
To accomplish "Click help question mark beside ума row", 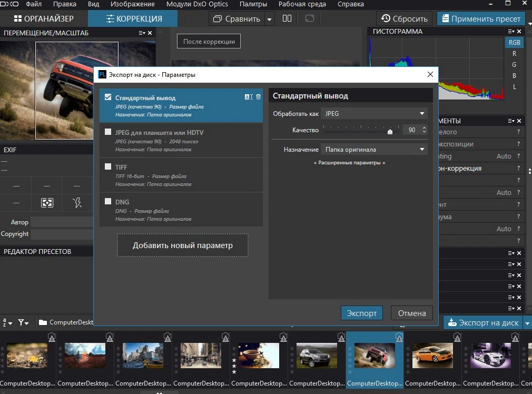I will [518, 216].
